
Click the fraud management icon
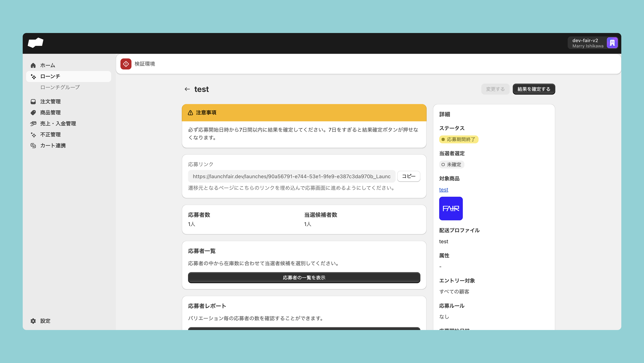[33, 135]
